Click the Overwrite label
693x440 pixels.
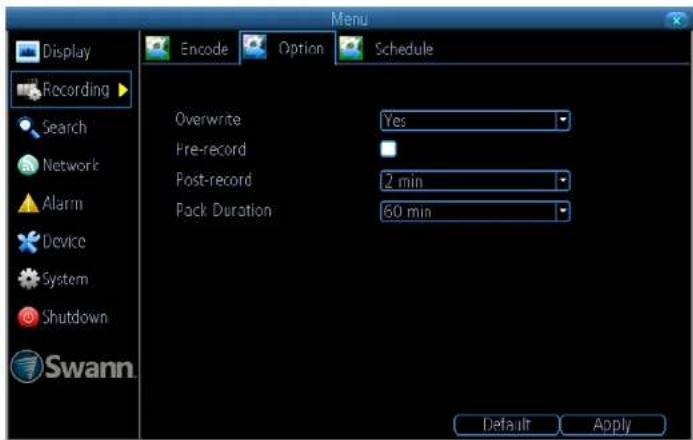(x=208, y=119)
